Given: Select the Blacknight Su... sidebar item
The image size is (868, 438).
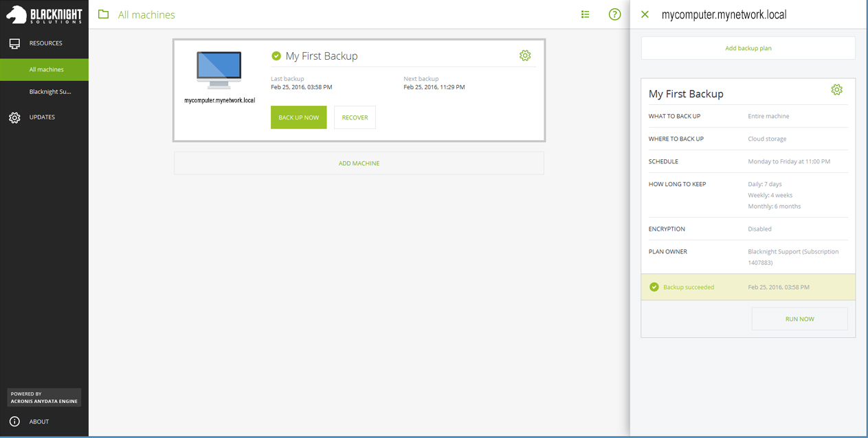Looking at the screenshot, I should [x=49, y=91].
